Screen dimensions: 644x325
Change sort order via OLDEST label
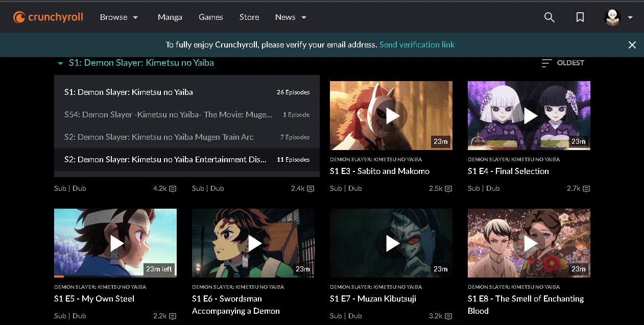tap(570, 63)
